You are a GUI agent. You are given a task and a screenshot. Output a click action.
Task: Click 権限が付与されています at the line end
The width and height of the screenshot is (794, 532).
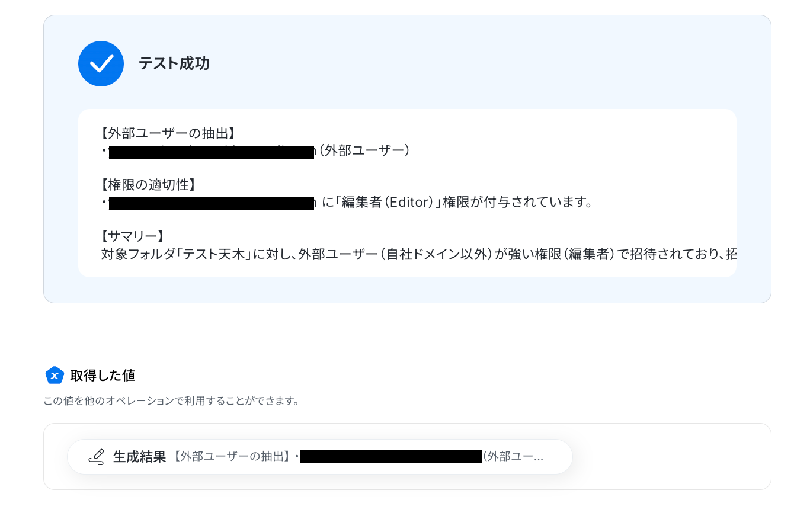(518, 203)
